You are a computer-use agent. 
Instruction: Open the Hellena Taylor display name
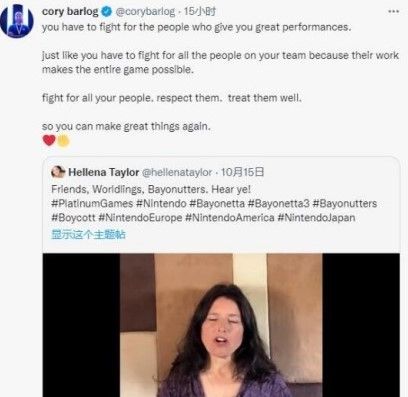tap(103, 172)
